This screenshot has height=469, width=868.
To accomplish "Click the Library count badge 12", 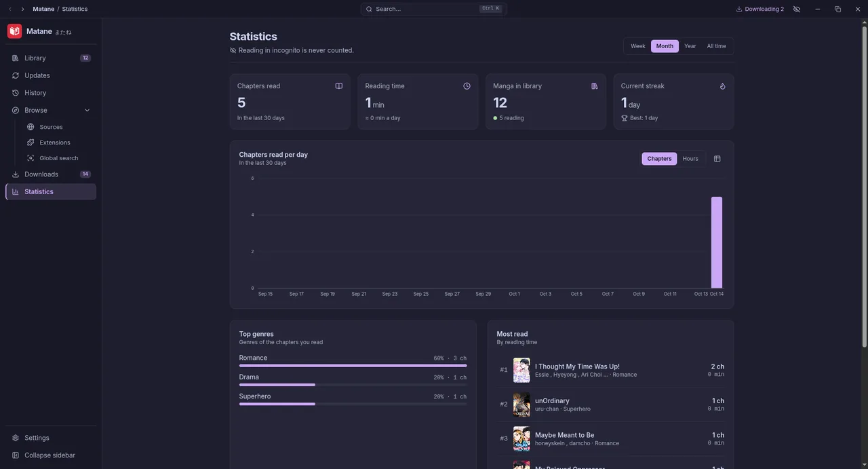I will tap(85, 58).
